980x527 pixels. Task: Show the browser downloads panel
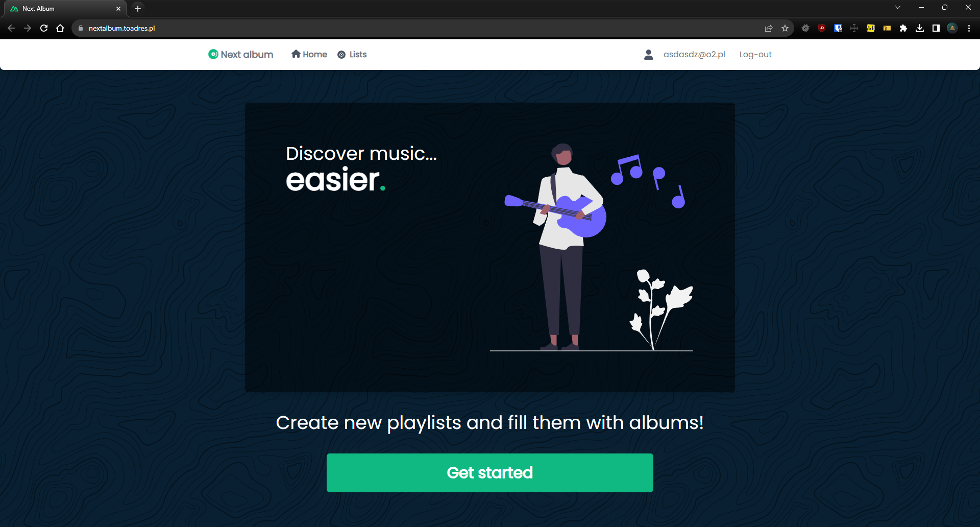pyautogui.click(x=920, y=28)
